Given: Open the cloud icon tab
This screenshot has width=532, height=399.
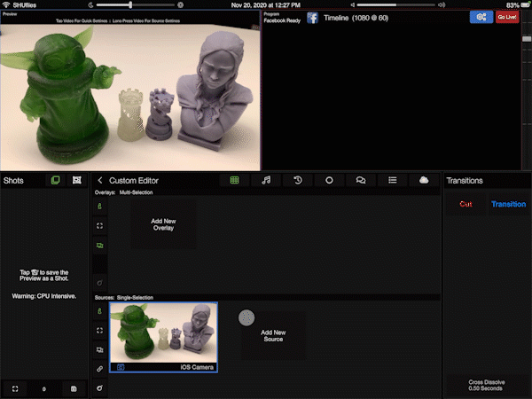Looking at the screenshot, I should [x=424, y=180].
